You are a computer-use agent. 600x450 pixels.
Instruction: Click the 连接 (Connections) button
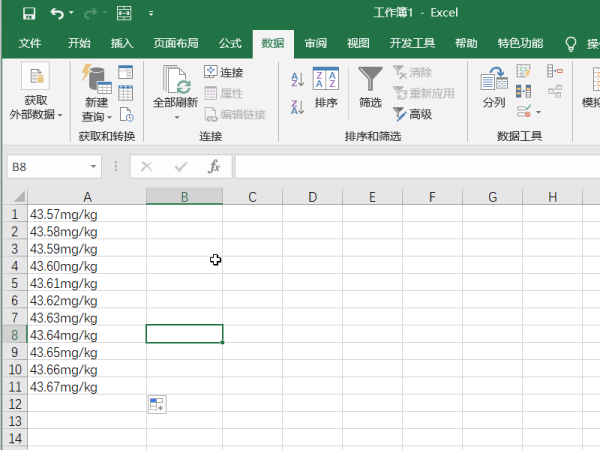pyautogui.click(x=224, y=72)
